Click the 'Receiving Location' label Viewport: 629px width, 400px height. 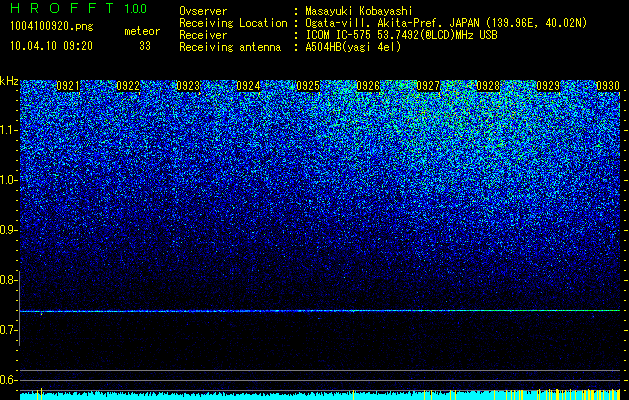tap(233, 23)
